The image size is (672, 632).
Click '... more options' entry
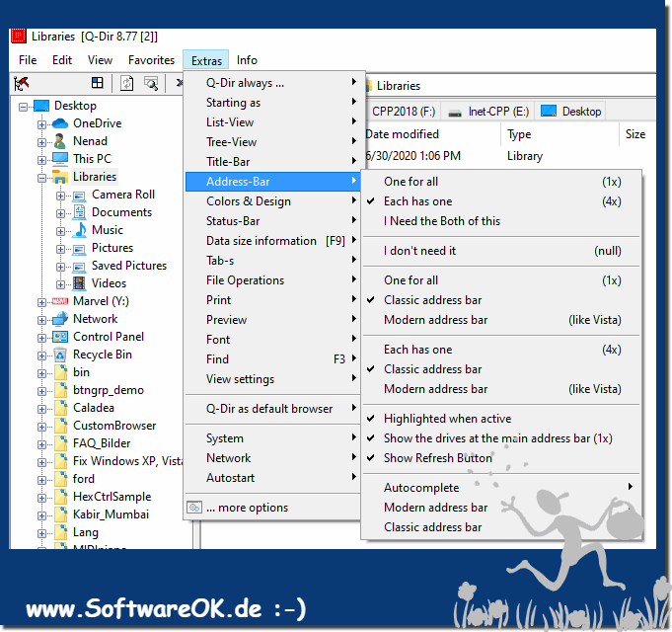tap(273, 508)
